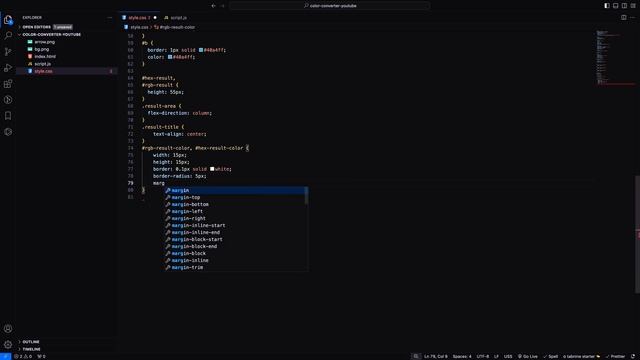Open the Search view in the activity bar
The image size is (640, 360).
pyautogui.click(x=8, y=36)
